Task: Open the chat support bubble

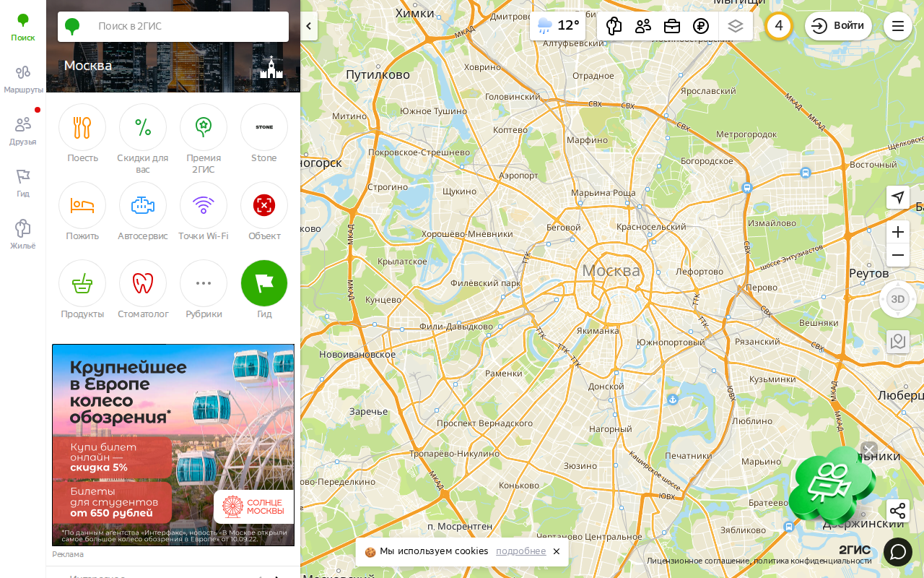Action: 898,552
